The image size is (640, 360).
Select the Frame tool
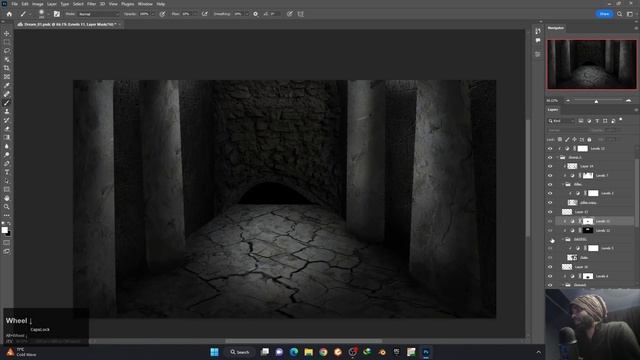tap(7, 77)
